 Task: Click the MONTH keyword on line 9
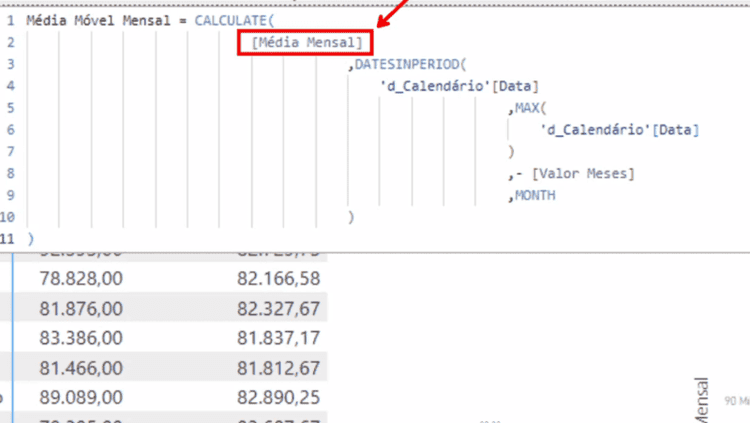[535, 195]
